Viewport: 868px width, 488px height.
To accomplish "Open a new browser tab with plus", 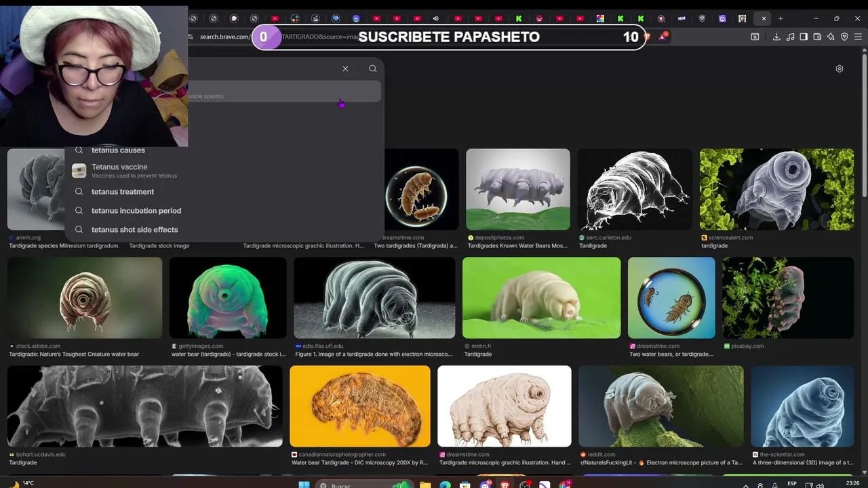I will click(x=781, y=18).
